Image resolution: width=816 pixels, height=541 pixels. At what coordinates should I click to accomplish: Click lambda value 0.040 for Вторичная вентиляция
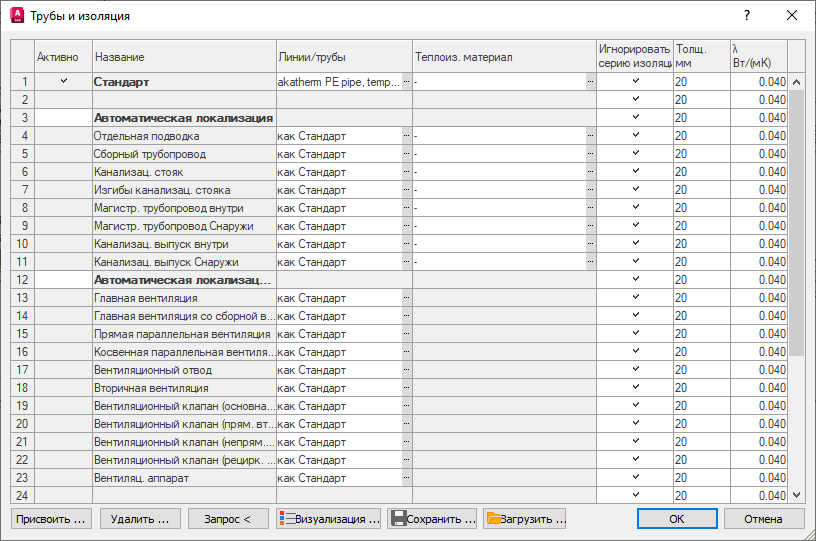(759, 388)
